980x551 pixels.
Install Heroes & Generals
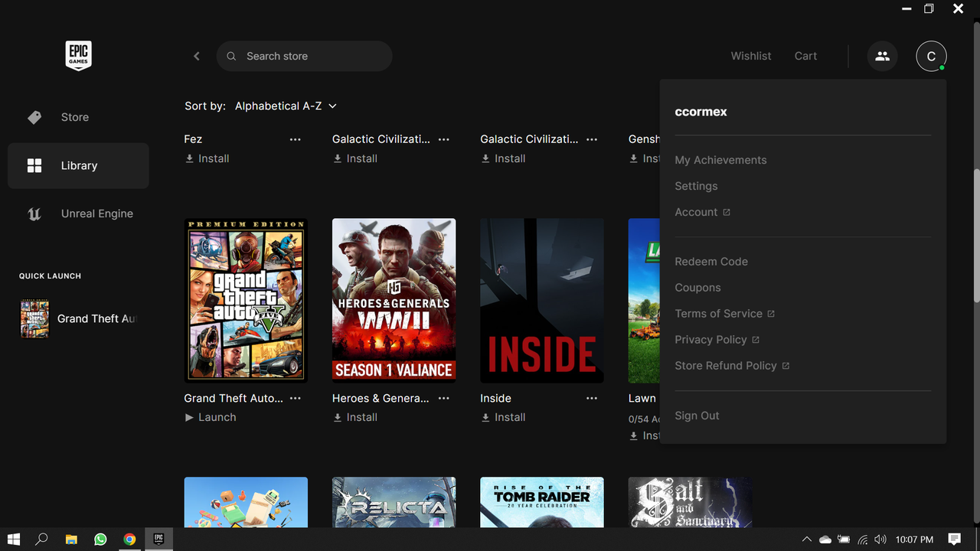click(x=355, y=417)
